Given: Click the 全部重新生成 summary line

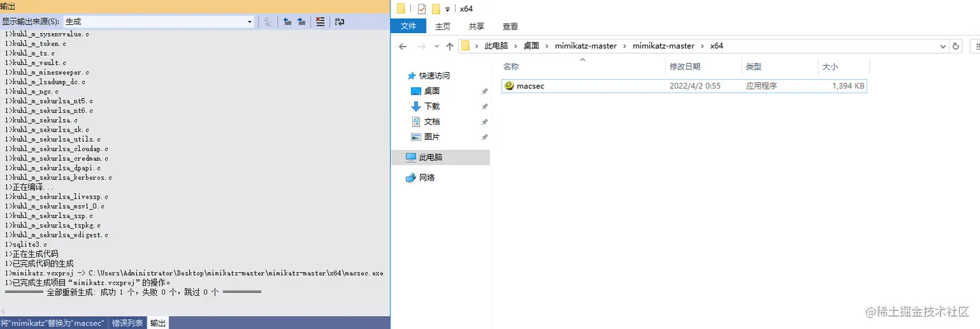Looking at the screenshot, I should (133, 293).
